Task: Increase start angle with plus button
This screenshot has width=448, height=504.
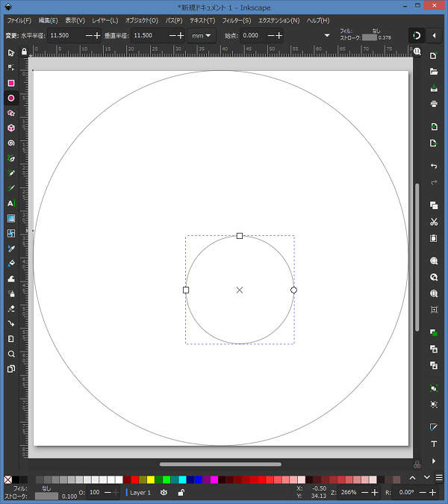Action: pyautogui.click(x=279, y=36)
